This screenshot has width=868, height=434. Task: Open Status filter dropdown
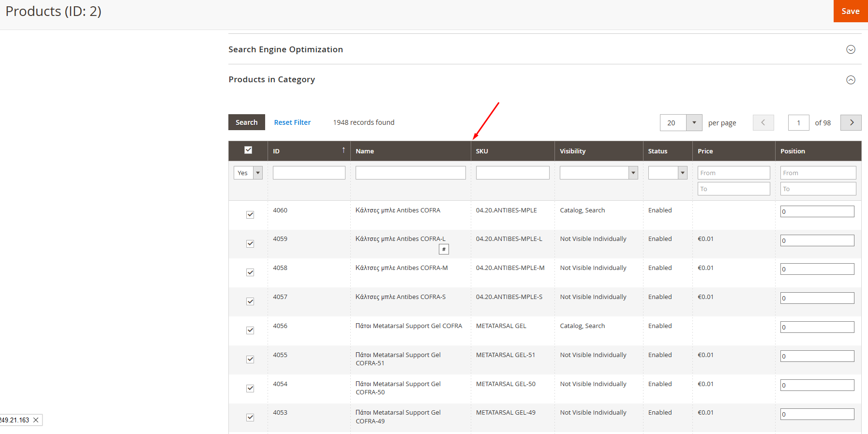(668, 173)
